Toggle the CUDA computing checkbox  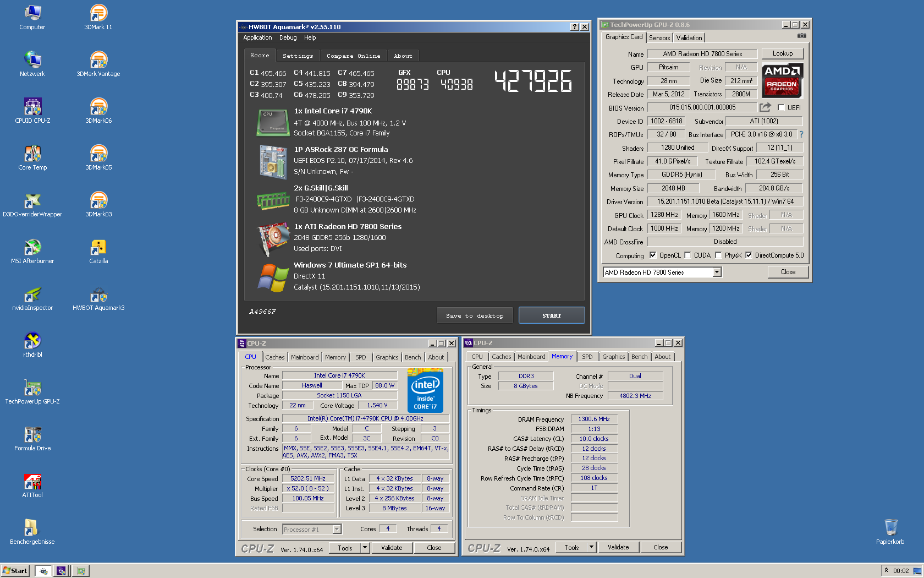[x=687, y=255]
